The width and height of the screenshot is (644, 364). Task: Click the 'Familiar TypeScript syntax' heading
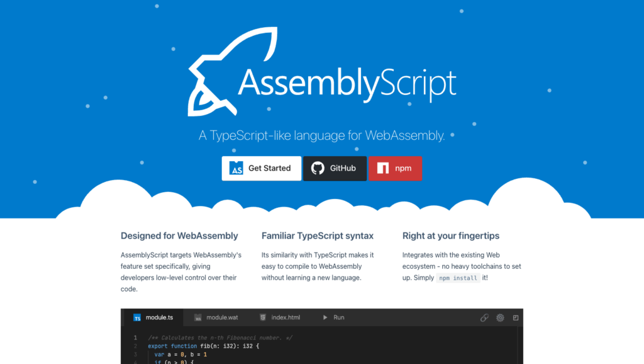(318, 236)
